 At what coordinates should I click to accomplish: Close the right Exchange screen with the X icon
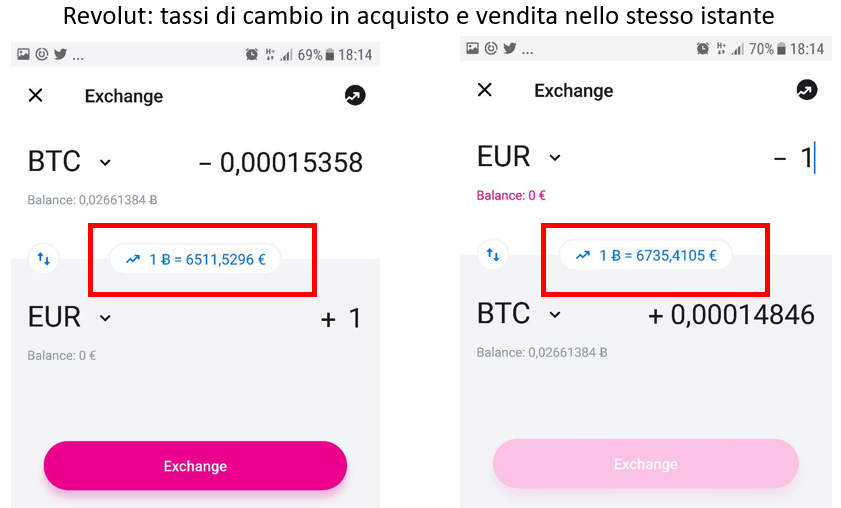484,90
